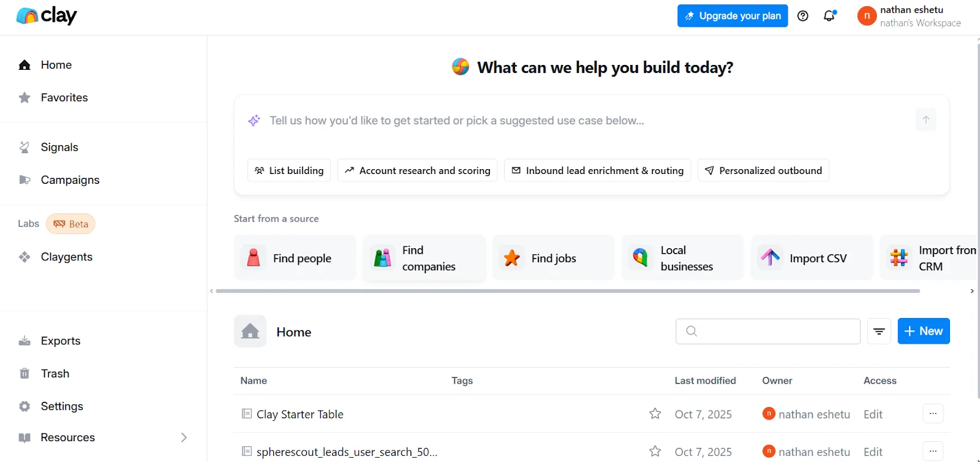Open more options for Clay Starter Table

933,414
